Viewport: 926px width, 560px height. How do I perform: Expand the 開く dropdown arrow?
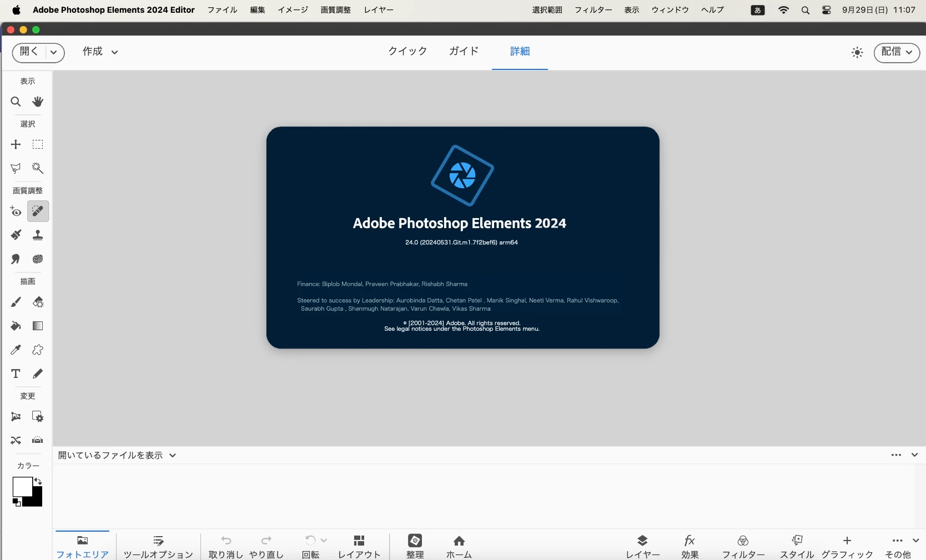(x=54, y=52)
